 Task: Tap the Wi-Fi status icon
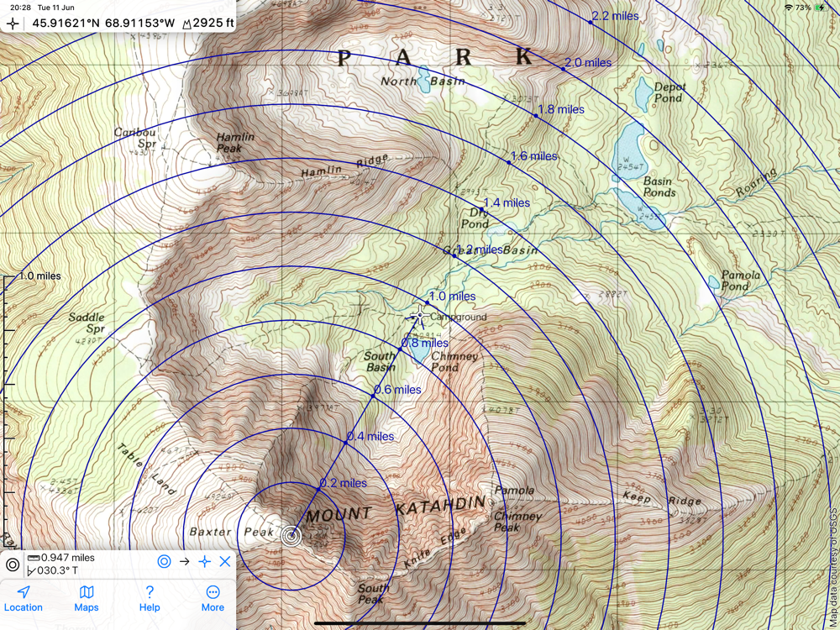click(788, 8)
